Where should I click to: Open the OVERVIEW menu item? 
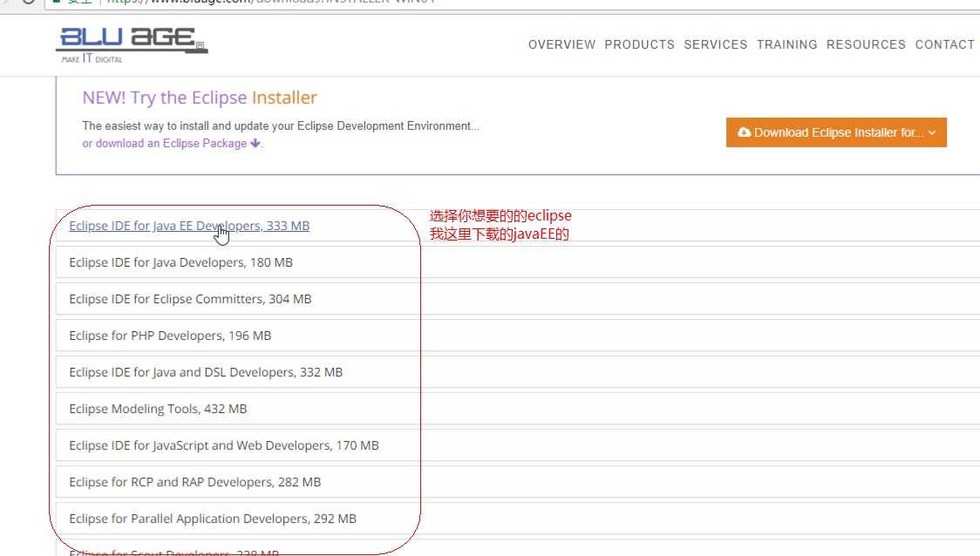[x=561, y=45]
